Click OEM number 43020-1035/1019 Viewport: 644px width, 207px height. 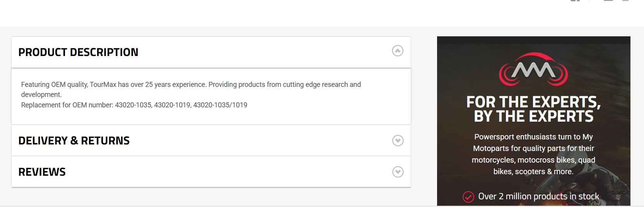click(220, 105)
